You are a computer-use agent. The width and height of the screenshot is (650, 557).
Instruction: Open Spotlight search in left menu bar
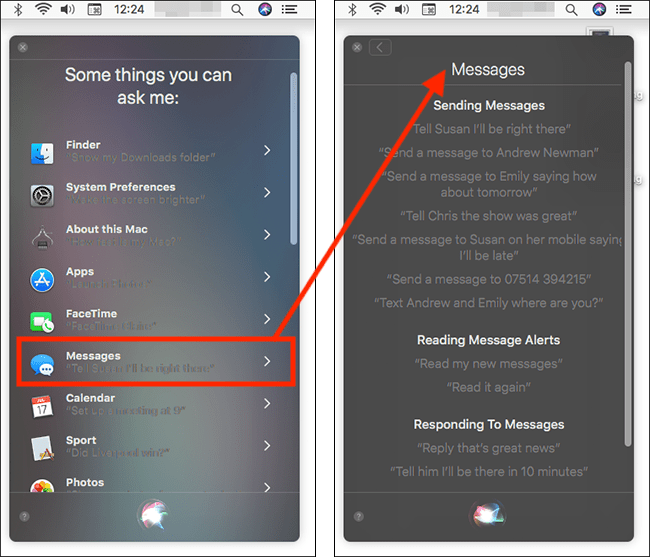237,10
